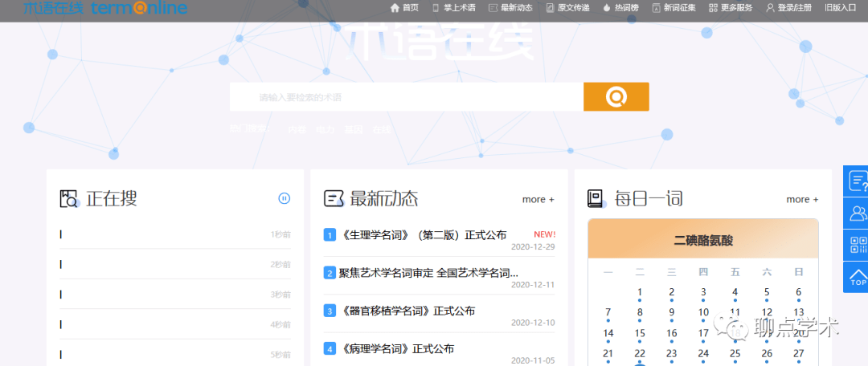Screen dimensions: 868x366
Task: Click the user icon beside 登录/注册
Action: tap(770, 8)
